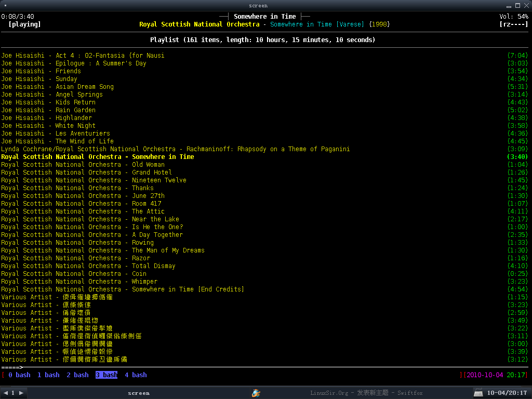Select 'The Attic' track
This screenshot has height=399, width=532.
click(264, 211)
